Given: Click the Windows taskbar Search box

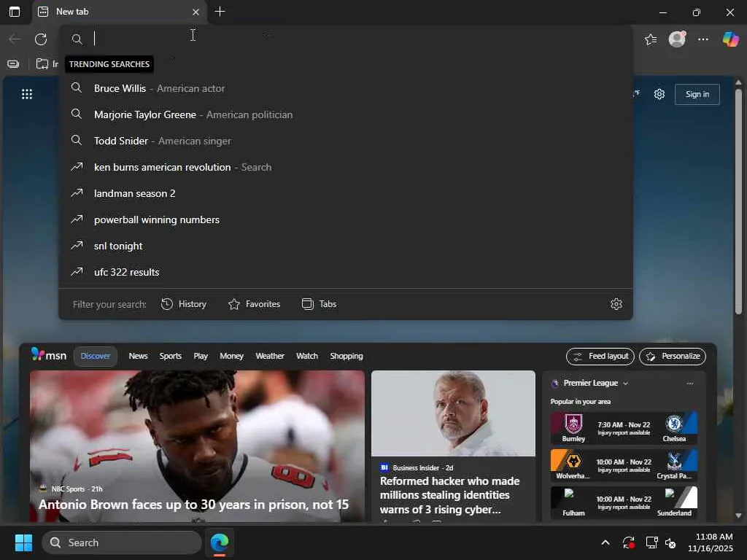Looking at the screenshot, I should (x=122, y=542).
